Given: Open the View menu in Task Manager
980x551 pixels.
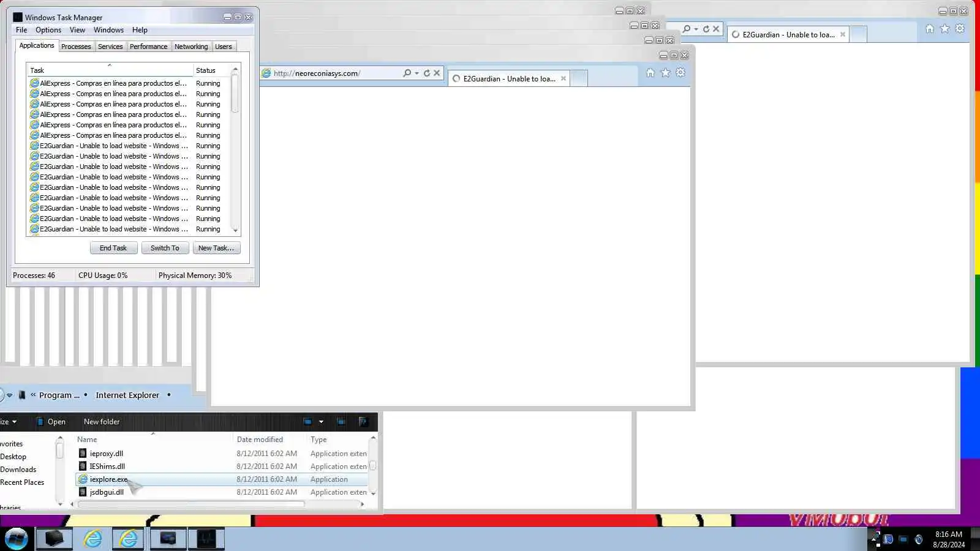Looking at the screenshot, I should click(x=77, y=30).
